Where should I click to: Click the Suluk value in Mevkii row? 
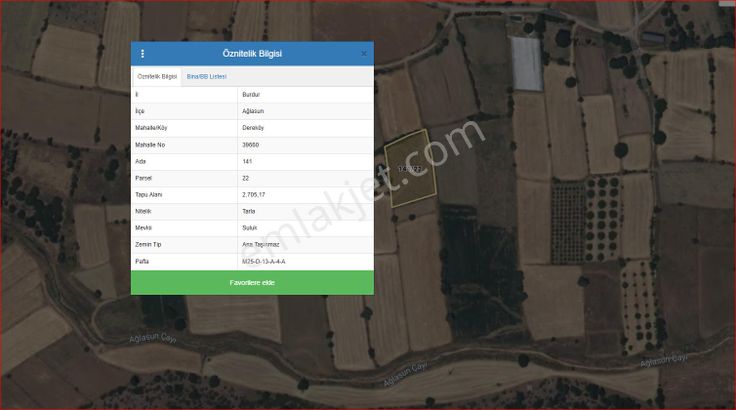pos(249,228)
